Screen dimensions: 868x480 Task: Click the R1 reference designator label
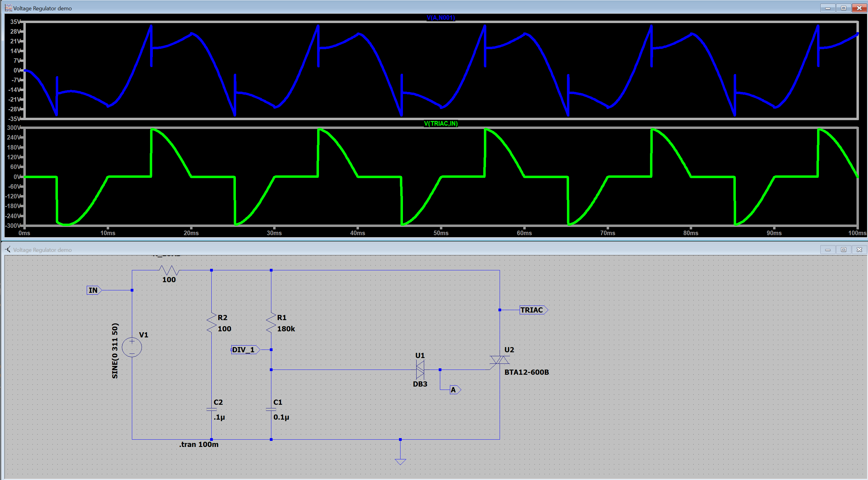pos(282,317)
